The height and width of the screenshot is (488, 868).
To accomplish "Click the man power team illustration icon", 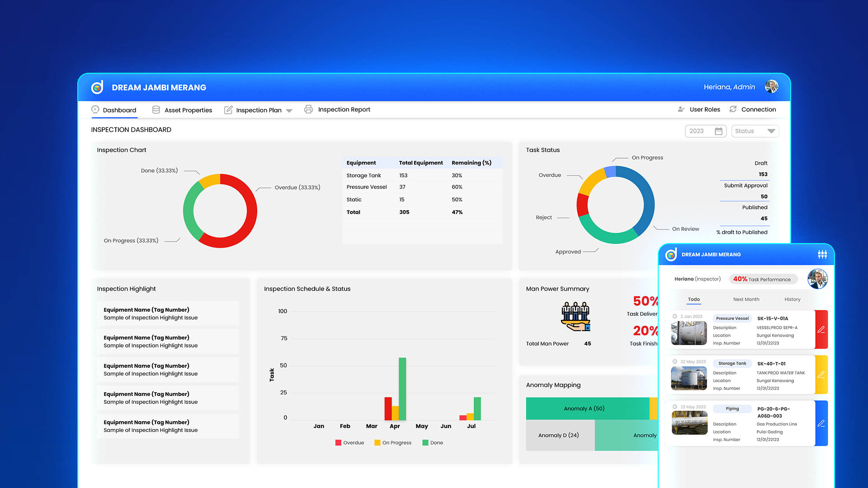I will [576, 316].
